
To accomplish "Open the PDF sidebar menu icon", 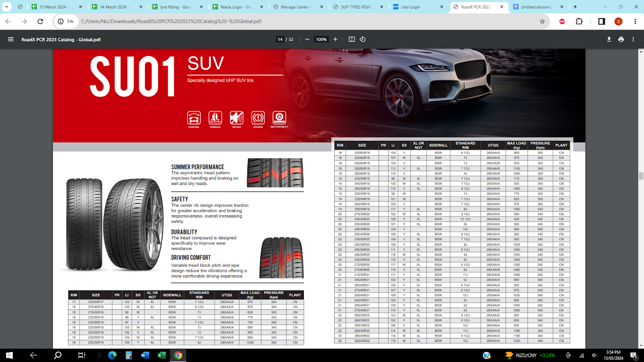I will (11, 39).
